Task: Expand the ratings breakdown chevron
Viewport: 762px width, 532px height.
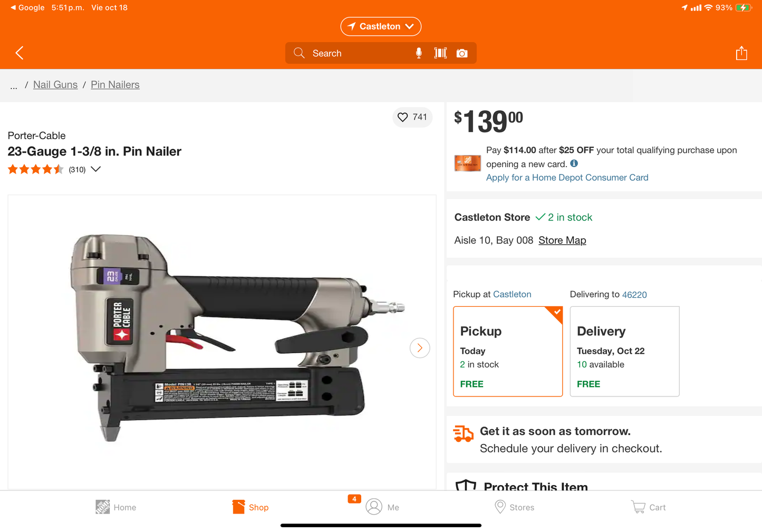Action: [96, 169]
